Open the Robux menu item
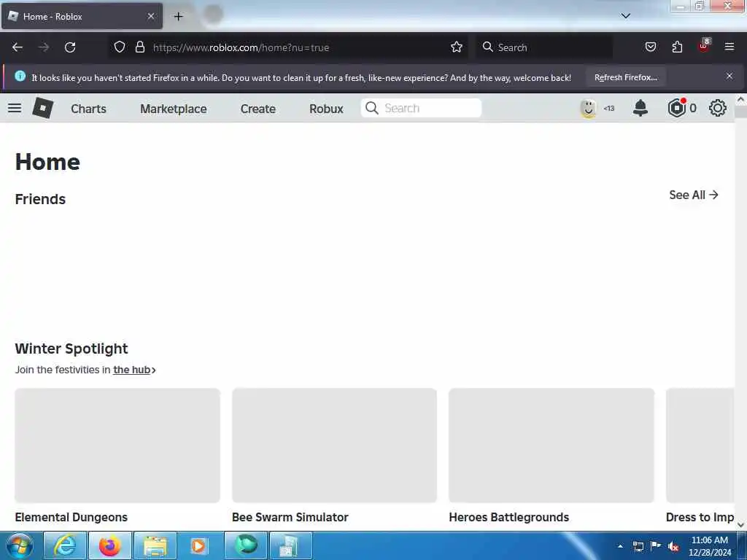The width and height of the screenshot is (747, 560). 326,109
